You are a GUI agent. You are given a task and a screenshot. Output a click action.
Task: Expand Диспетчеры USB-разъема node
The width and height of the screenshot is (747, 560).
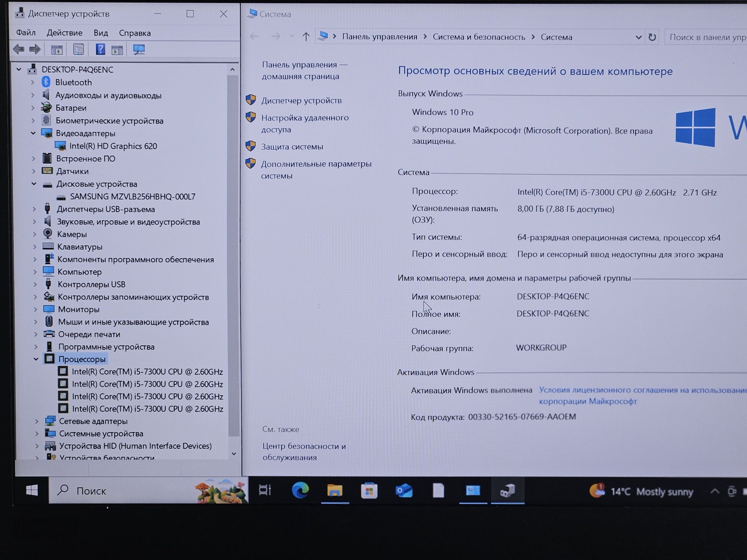[34, 209]
